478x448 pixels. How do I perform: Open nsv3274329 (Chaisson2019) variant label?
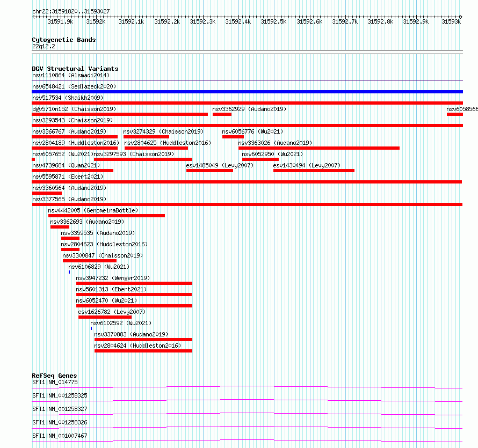(163, 131)
